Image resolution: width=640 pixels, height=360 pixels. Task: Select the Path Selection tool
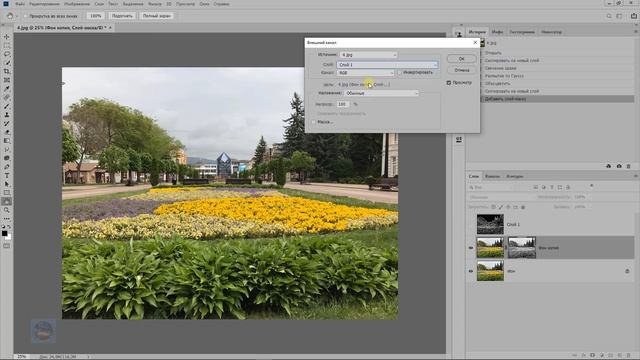7,184
